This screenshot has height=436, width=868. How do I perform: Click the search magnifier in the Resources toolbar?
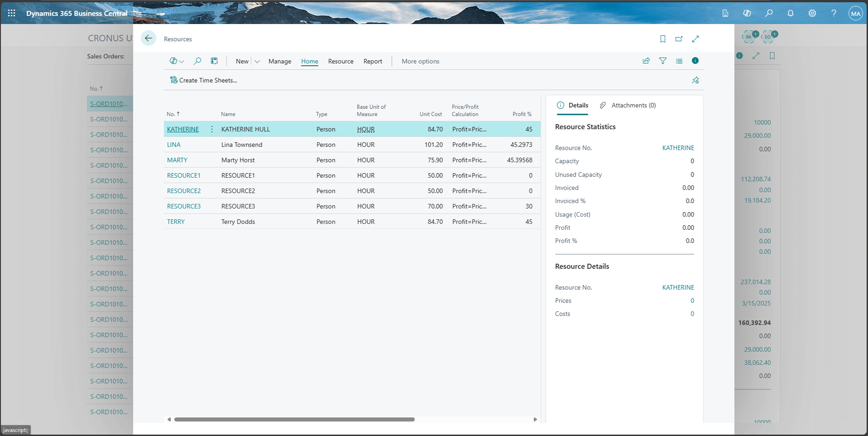(x=198, y=61)
